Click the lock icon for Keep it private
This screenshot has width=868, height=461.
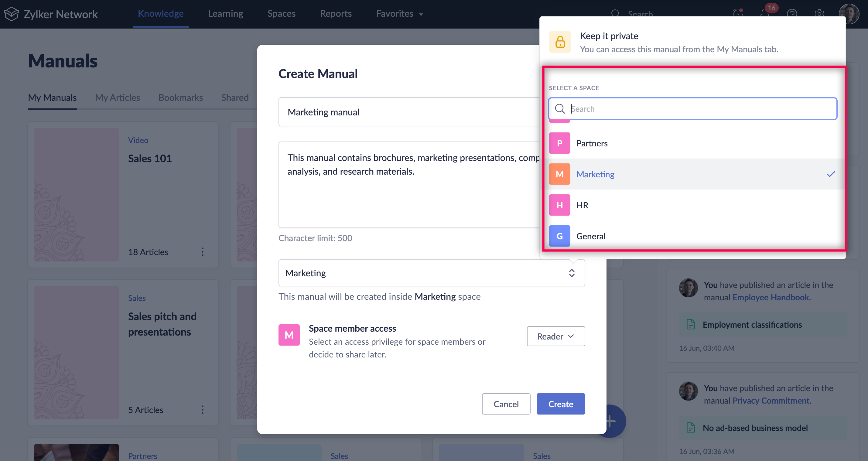point(560,42)
